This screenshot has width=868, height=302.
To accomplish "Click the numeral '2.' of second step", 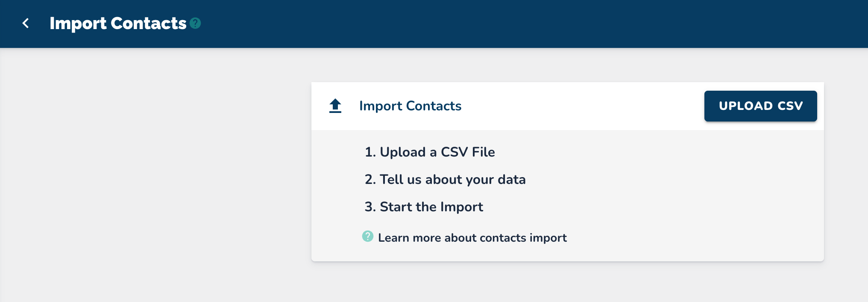I will pos(370,180).
